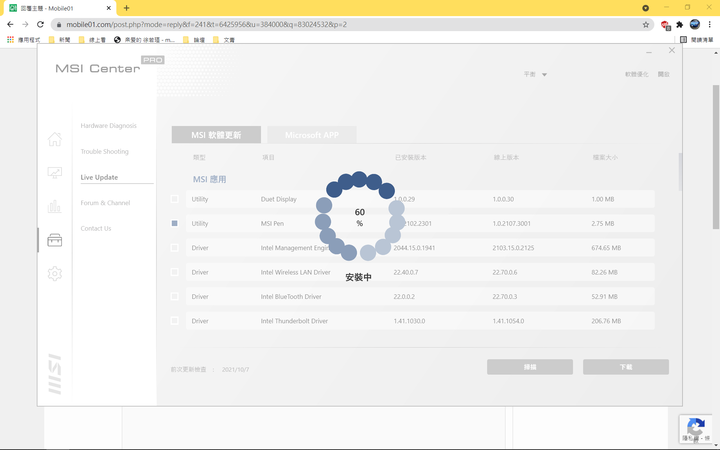Open the 應用程式 apps grid in bookmarks bar
720x450 pixels.
[23, 40]
